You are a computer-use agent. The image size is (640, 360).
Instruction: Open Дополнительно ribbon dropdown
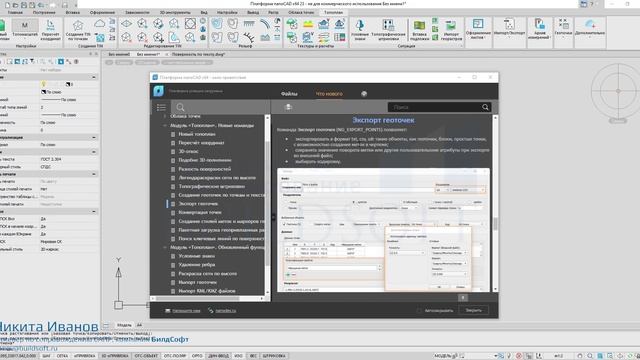[590, 28]
